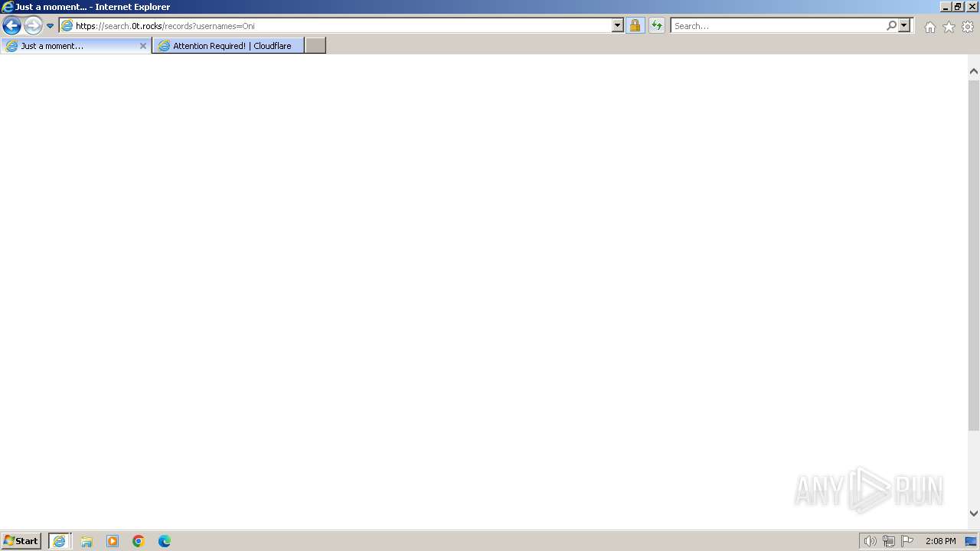This screenshot has height=551, width=980.
Task: Expand the address bar autocomplete dropdown
Action: point(618,25)
